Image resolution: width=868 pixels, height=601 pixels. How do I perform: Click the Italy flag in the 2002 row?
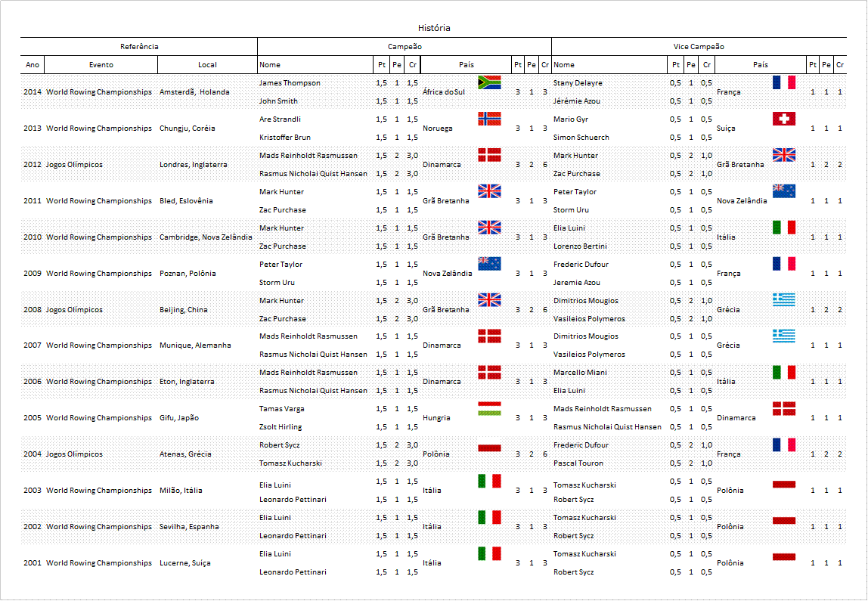click(x=489, y=517)
